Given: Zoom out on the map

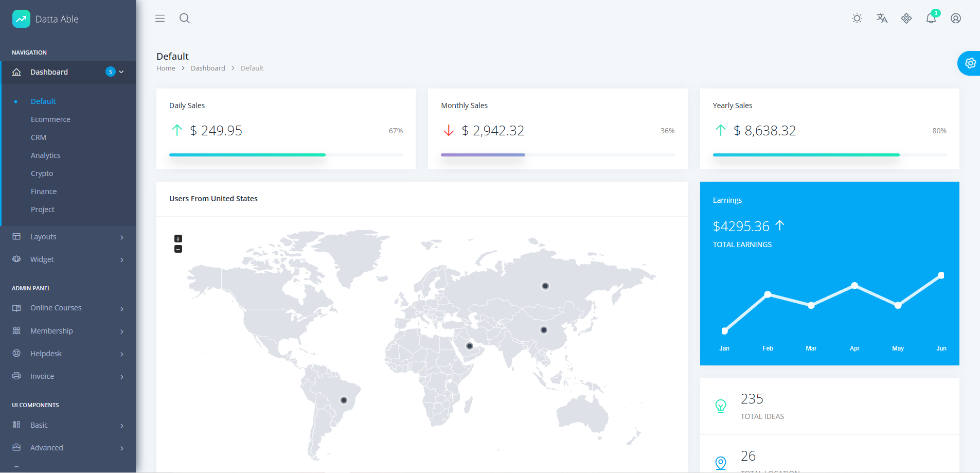Looking at the screenshot, I should coord(178,249).
